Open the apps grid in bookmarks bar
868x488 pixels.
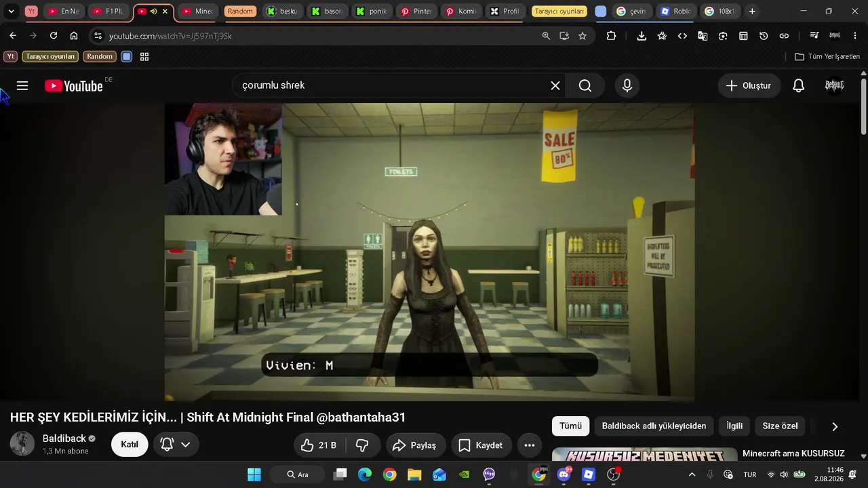pos(144,56)
